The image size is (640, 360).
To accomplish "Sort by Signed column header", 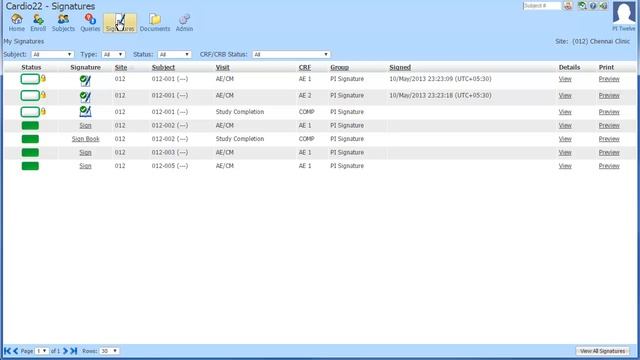I will pos(400,67).
